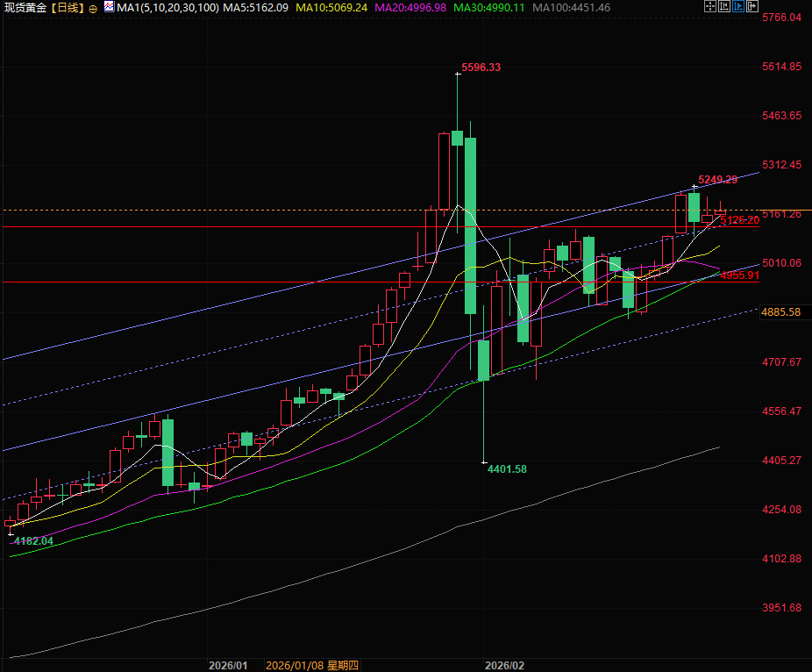Click the axis icon with the bar-arrow
Screen dimensions: 812x672
pos(724,6)
